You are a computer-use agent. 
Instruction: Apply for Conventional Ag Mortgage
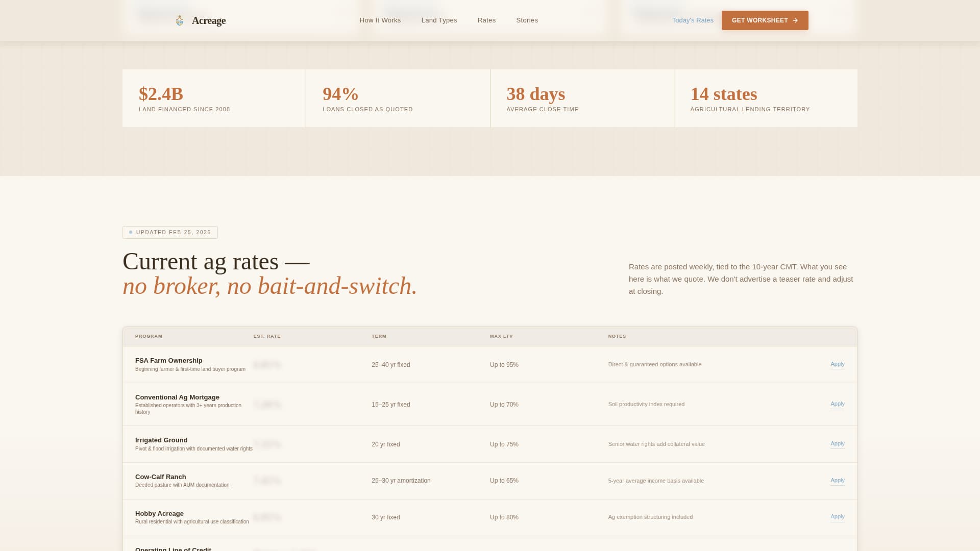(837, 404)
